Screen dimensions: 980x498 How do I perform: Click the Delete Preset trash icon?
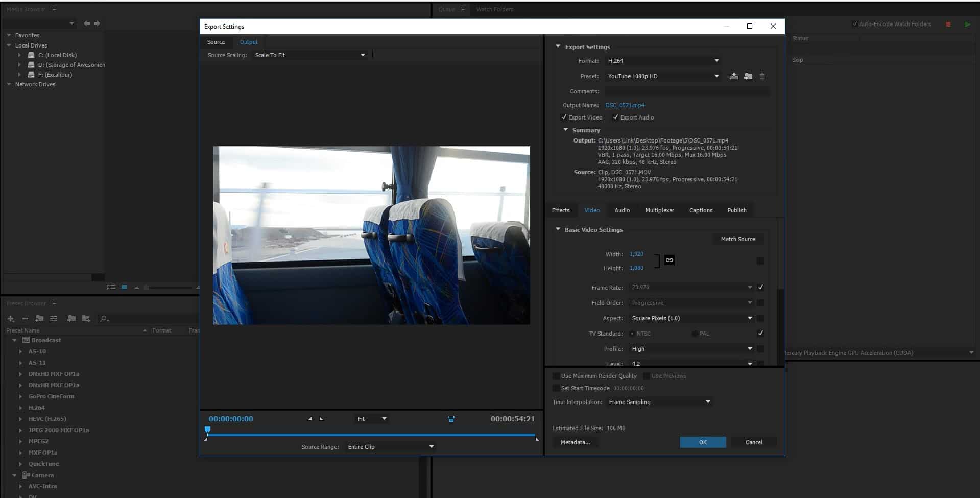click(762, 76)
